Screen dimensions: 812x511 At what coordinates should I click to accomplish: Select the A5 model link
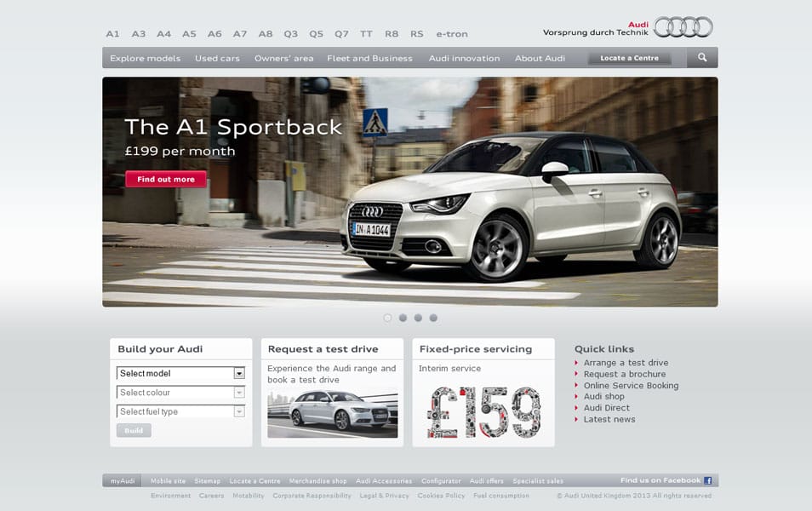coord(189,34)
